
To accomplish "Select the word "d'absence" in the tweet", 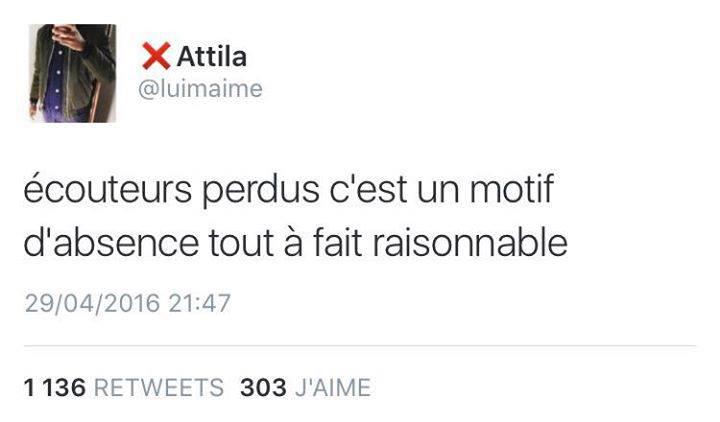I will 111,242.
